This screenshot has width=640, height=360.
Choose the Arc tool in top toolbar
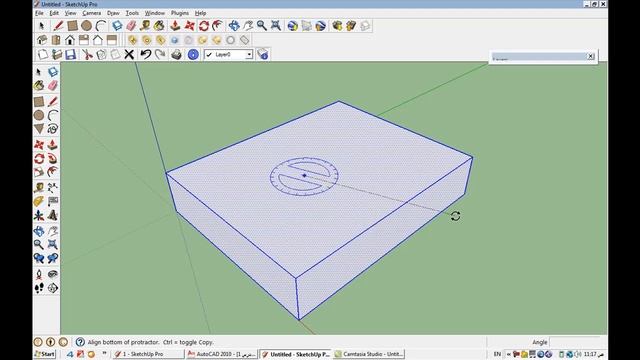point(100,26)
